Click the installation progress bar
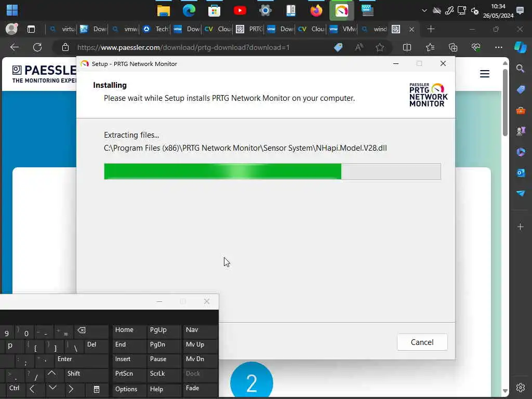532x399 pixels. coord(272,171)
